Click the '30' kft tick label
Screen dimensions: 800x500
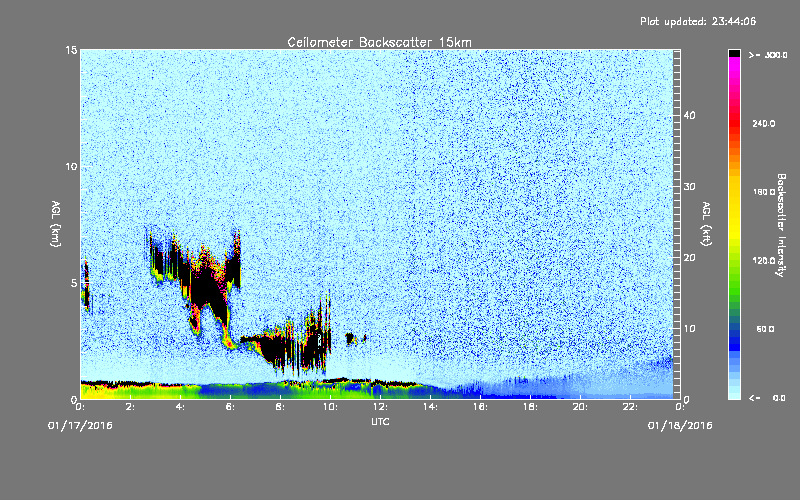(689, 187)
